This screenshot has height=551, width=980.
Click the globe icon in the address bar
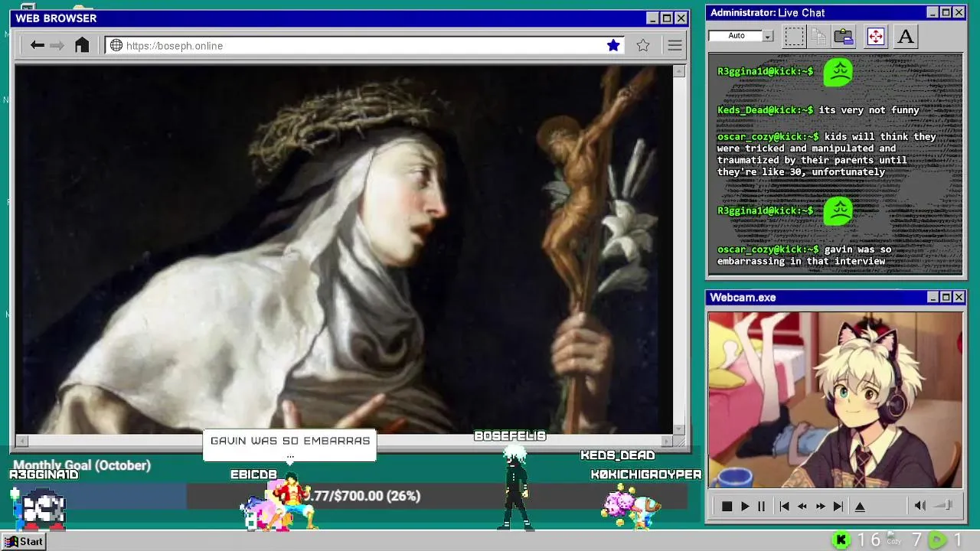pos(116,45)
